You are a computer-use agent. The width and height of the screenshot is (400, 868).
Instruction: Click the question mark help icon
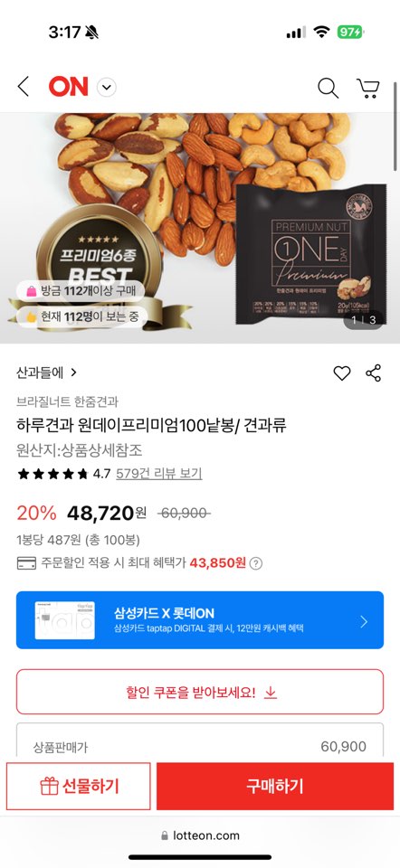tap(255, 563)
